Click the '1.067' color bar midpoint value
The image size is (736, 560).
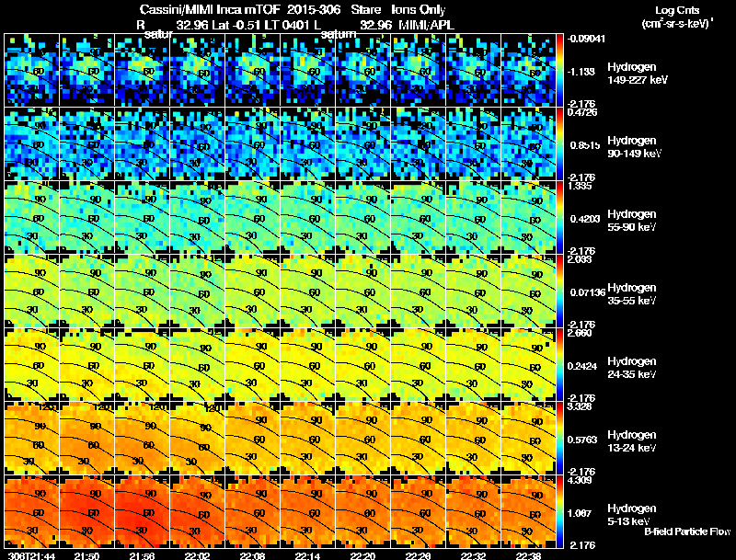(x=580, y=514)
